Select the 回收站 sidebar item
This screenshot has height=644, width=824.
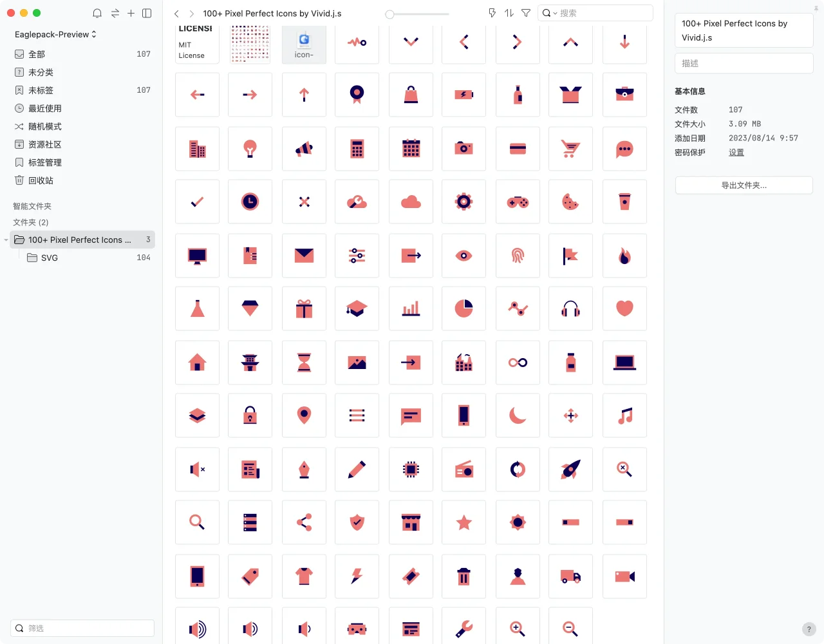pos(41,180)
